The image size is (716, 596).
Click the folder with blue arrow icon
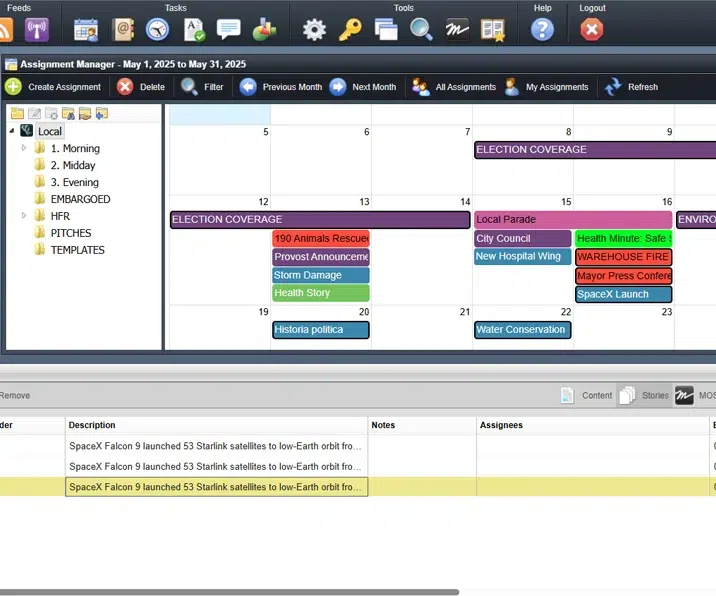102,113
